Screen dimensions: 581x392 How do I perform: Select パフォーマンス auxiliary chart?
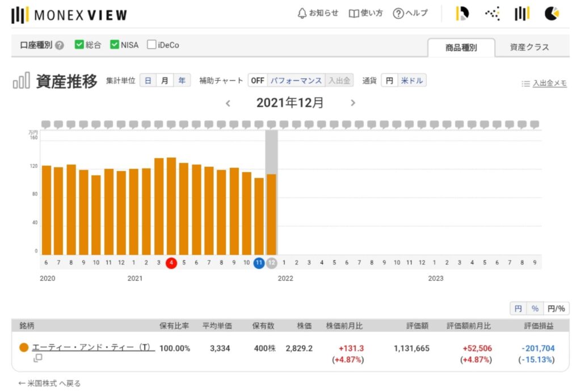pos(296,81)
